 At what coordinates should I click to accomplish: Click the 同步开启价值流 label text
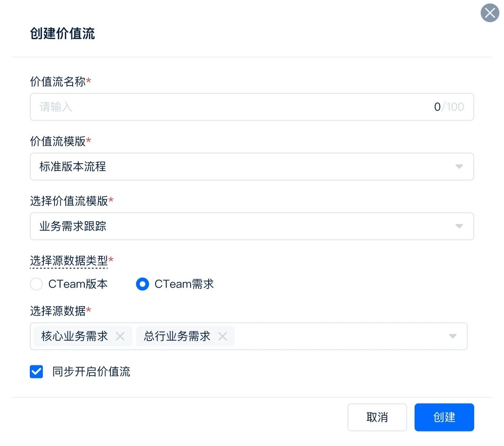pyautogui.click(x=91, y=372)
